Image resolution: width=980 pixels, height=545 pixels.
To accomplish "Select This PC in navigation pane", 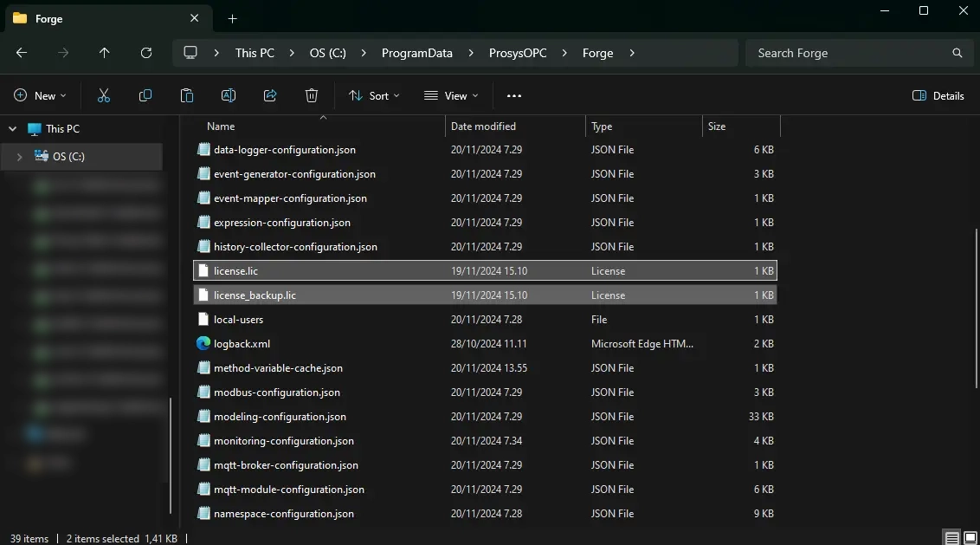I will [x=62, y=129].
